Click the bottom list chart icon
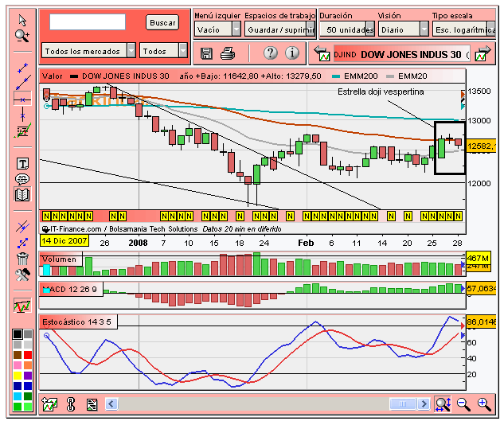Screen dimensions: 504x421 pos(92,404)
